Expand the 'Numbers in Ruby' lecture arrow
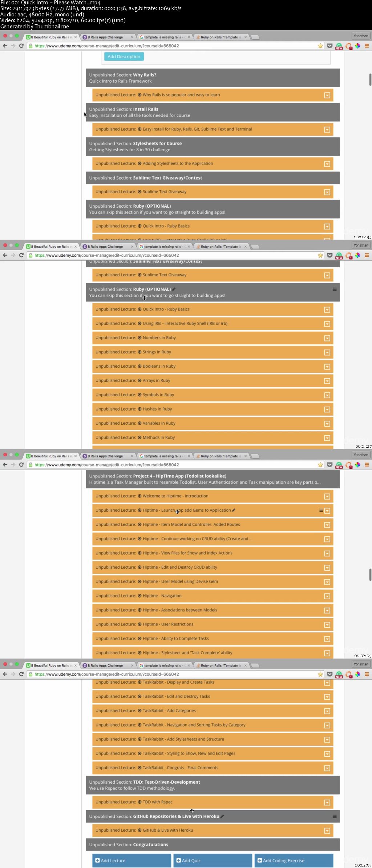 [x=327, y=338]
